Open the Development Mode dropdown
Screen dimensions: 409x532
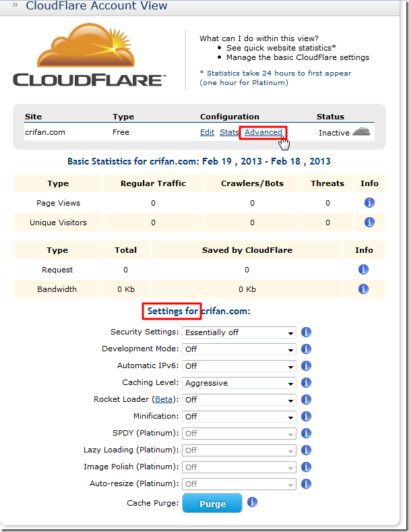(239, 349)
